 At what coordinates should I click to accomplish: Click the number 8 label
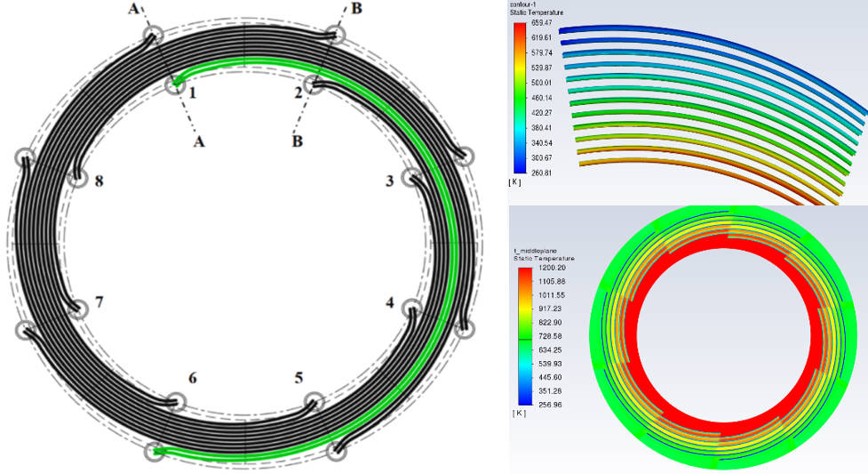pyautogui.click(x=100, y=181)
